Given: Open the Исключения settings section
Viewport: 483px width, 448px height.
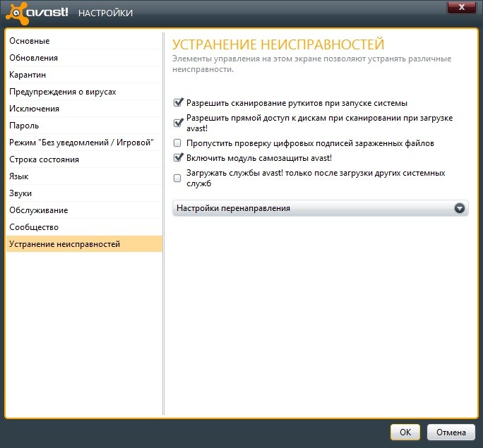Looking at the screenshot, I should (84, 109).
